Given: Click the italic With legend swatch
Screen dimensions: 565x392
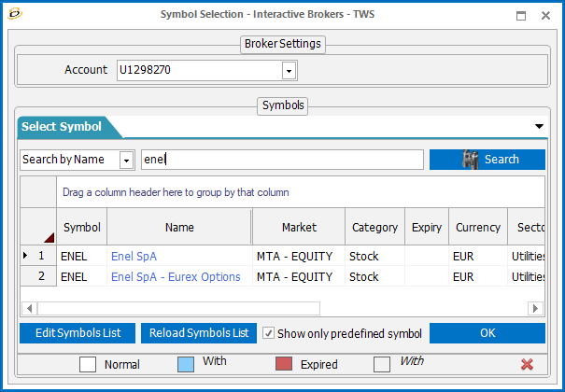Looking at the screenshot, I should pos(382,364).
